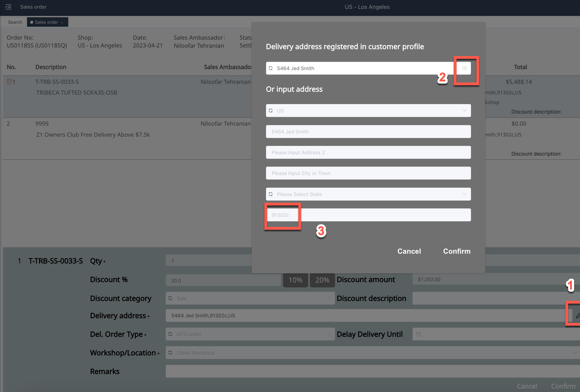This screenshot has width=580, height=392.
Task: Switch to the Search tab
Action: pos(15,22)
